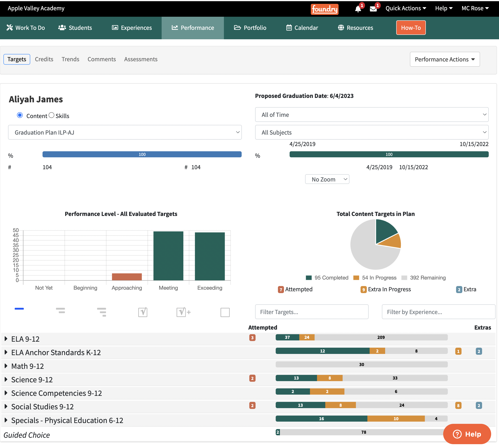Open the messages envelope icon
This screenshot has height=448, width=499.
(x=373, y=9)
